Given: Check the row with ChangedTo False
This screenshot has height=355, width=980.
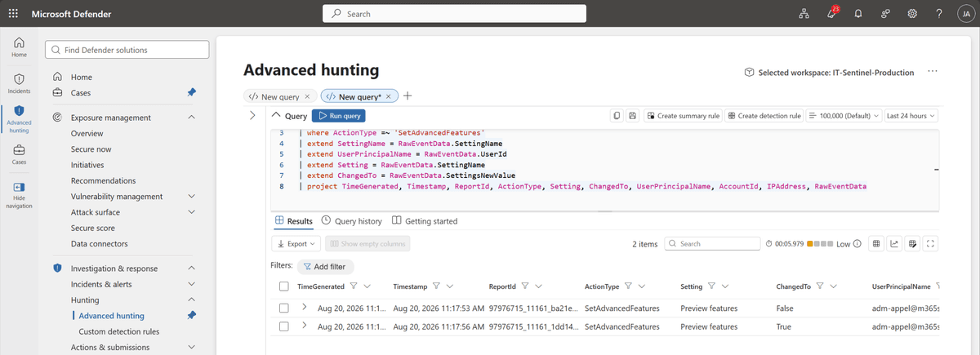Looking at the screenshot, I should click(283, 308).
